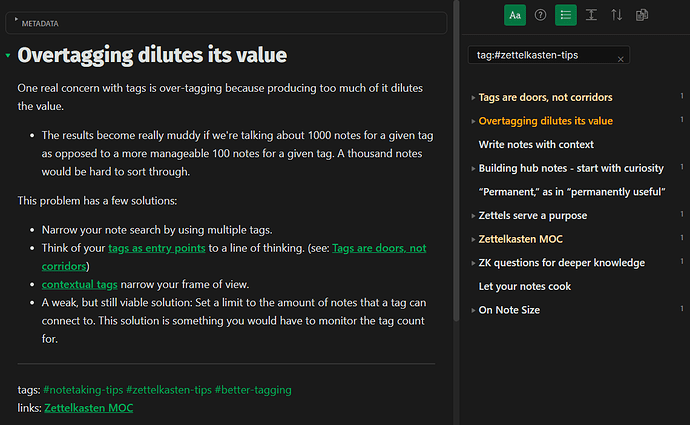Open the #zettelkasten-tips tag in note
This screenshot has width=690, height=425.
tap(169, 390)
